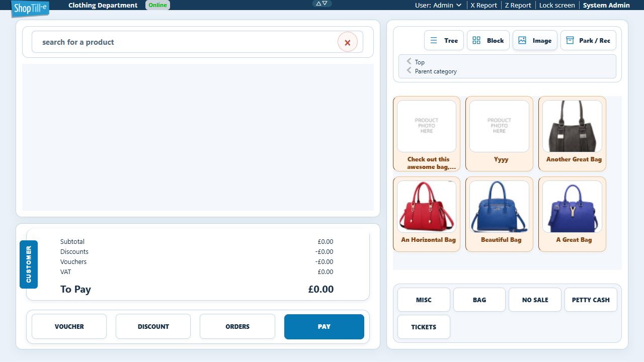Select the A Great Bag product
This screenshot has height=362, width=644.
click(x=572, y=214)
